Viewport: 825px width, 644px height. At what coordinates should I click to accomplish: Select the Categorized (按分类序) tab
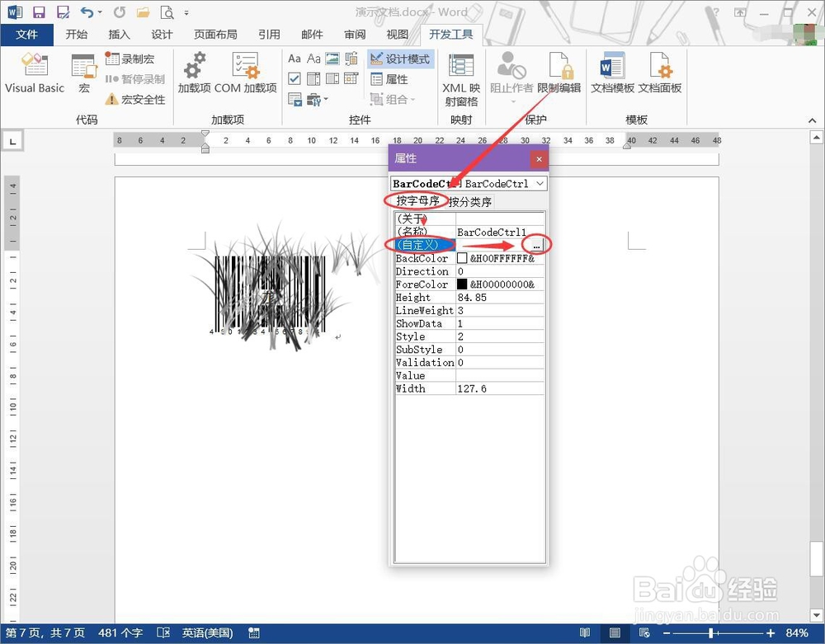(470, 201)
